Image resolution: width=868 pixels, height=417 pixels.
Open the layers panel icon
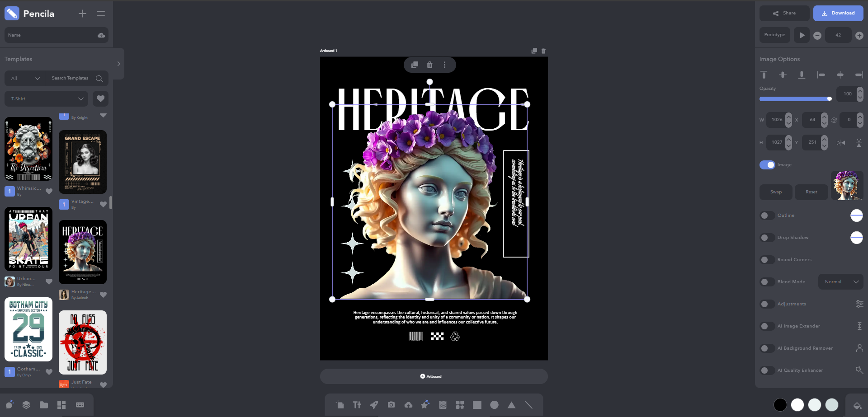tap(26, 405)
